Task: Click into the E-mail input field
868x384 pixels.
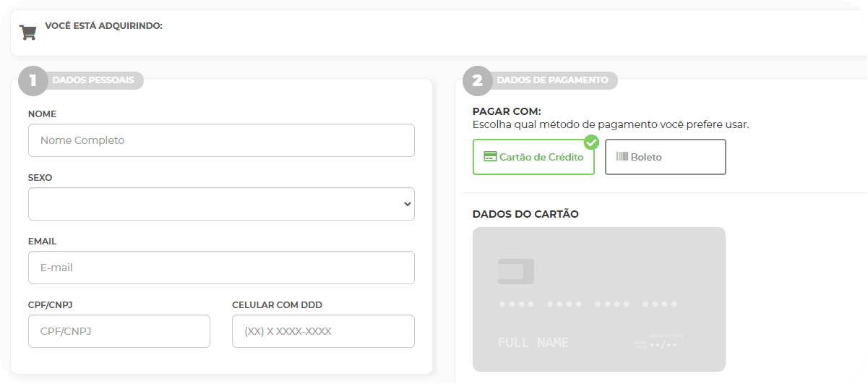Action: tap(221, 268)
